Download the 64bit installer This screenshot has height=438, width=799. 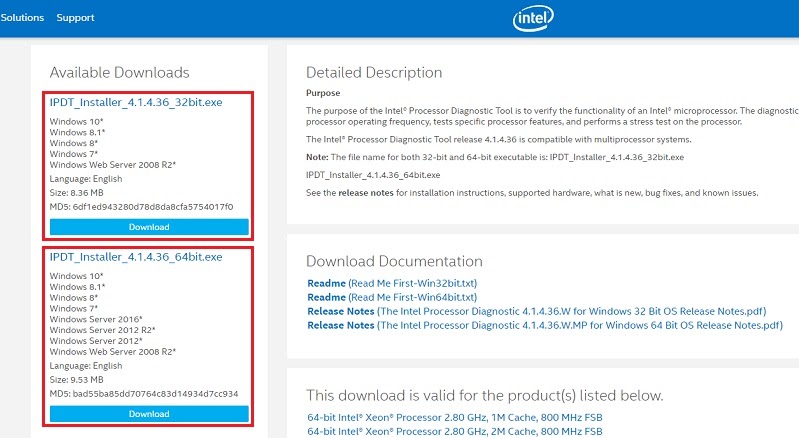click(x=149, y=414)
